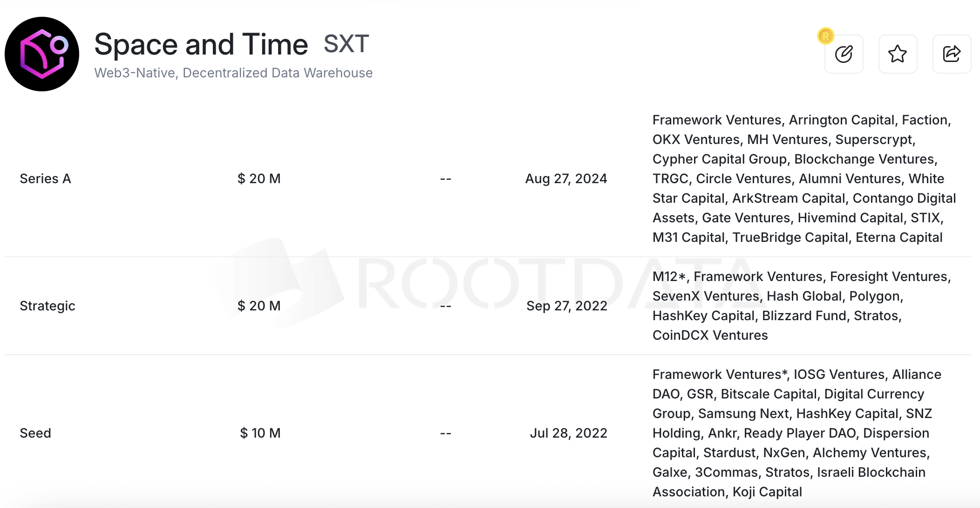Open IOSG Ventures in Seed round
The height and width of the screenshot is (508, 980).
coord(838,375)
